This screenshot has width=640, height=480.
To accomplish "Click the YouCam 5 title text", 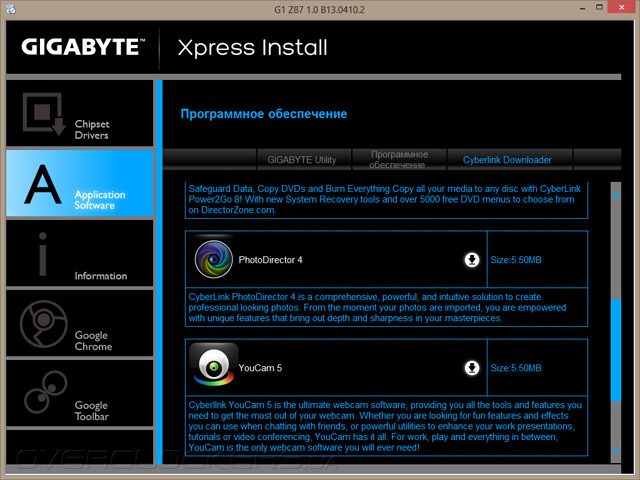I will coord(260,368).
